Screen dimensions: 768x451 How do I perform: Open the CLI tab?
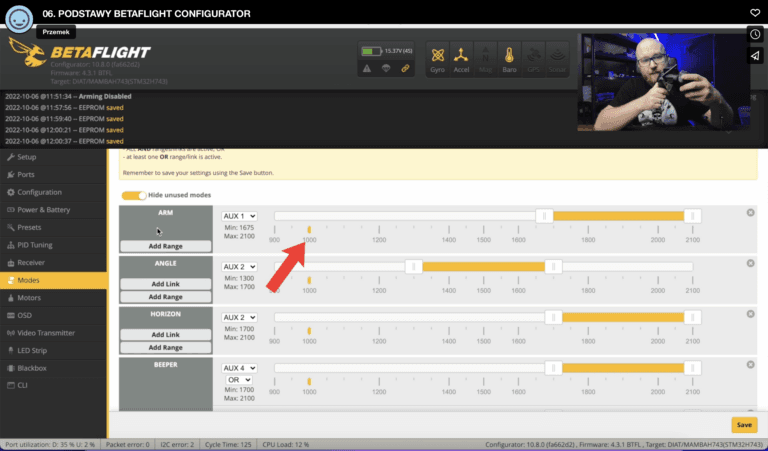coord(53,385)
